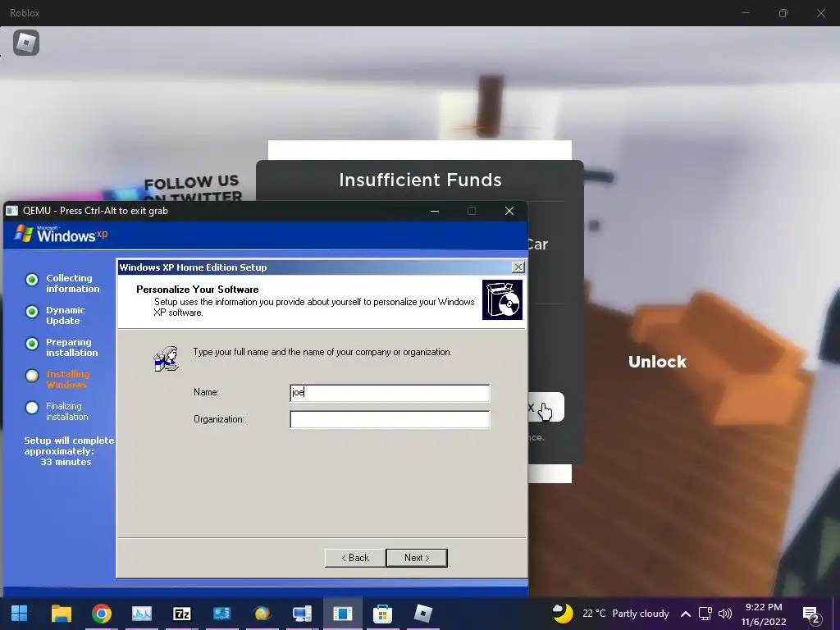Click the white button under Insufficient Funds
The image size is (840, 630).
click(x=546, y=407)
